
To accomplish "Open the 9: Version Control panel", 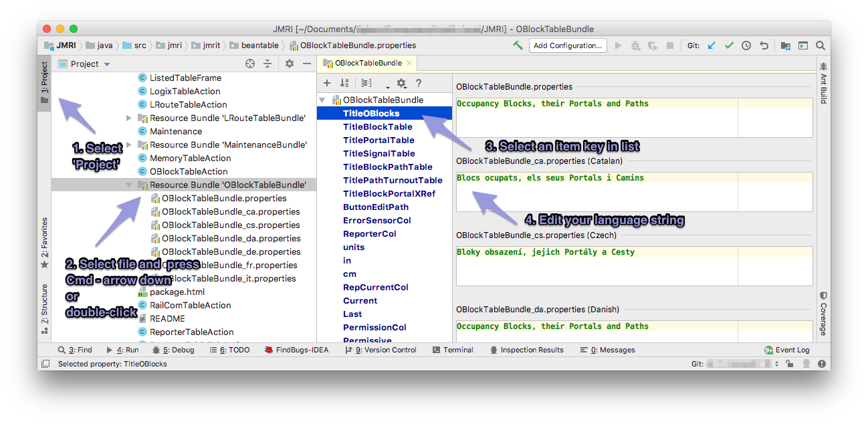I will pos(387,349).
